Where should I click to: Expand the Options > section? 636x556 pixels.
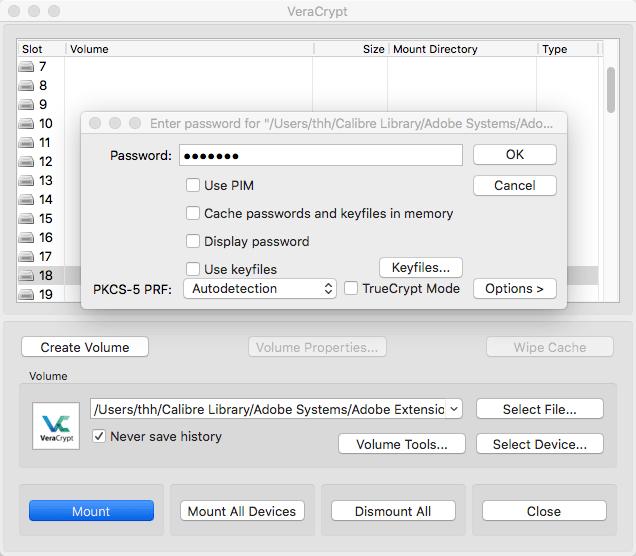[x=515, y=288]
